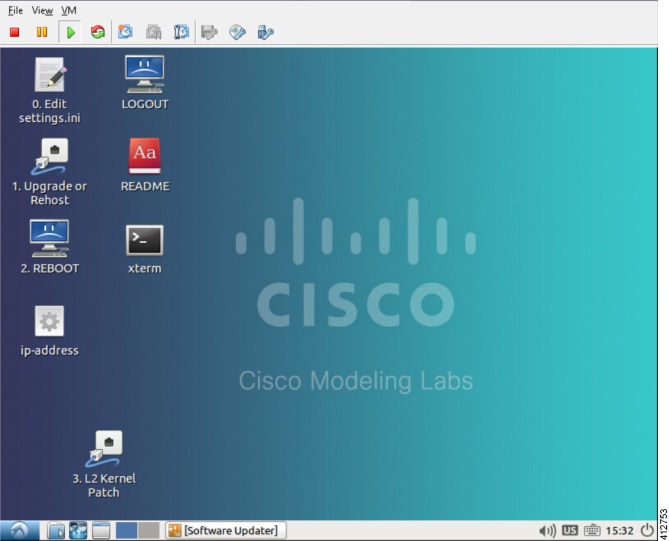The width and height of the screenshot is (669, 541).
Task: Click the CD/DVD drive toolbar icon
Action: coord(237,32)
